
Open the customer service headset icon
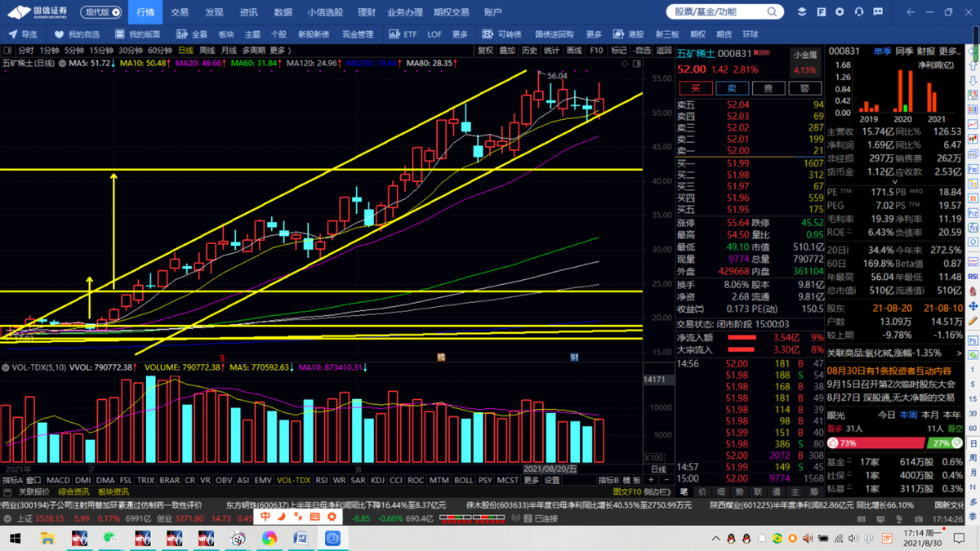coord(859,12)
